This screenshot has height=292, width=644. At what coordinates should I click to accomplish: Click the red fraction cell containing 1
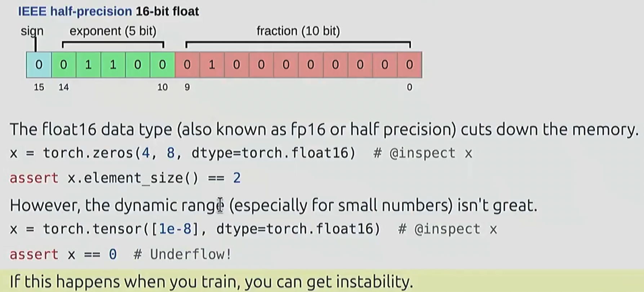(212, 65)
